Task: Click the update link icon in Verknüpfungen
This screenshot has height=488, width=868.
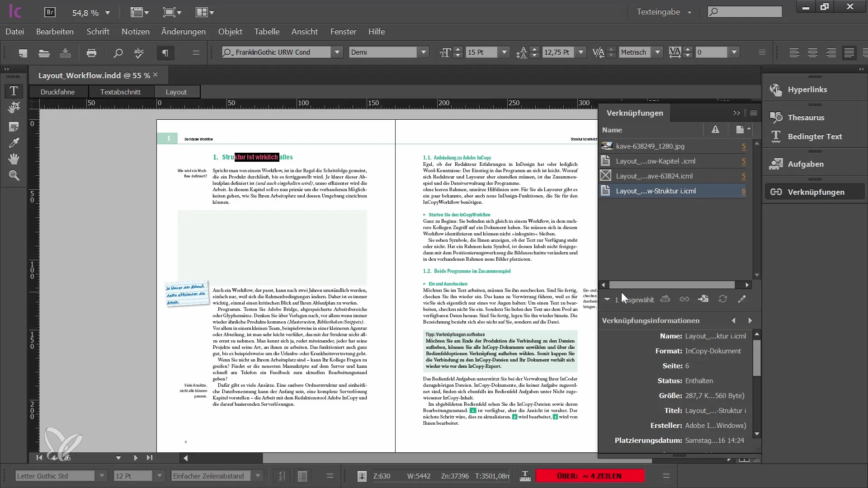Action: coord(722,299)
